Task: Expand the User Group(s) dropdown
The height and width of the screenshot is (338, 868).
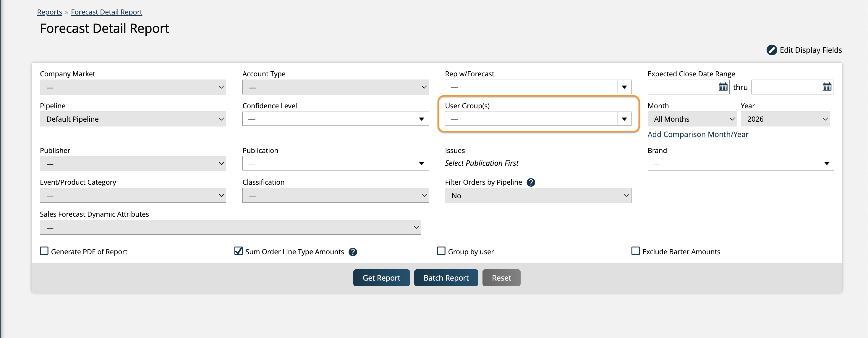Action: (624, 119)
